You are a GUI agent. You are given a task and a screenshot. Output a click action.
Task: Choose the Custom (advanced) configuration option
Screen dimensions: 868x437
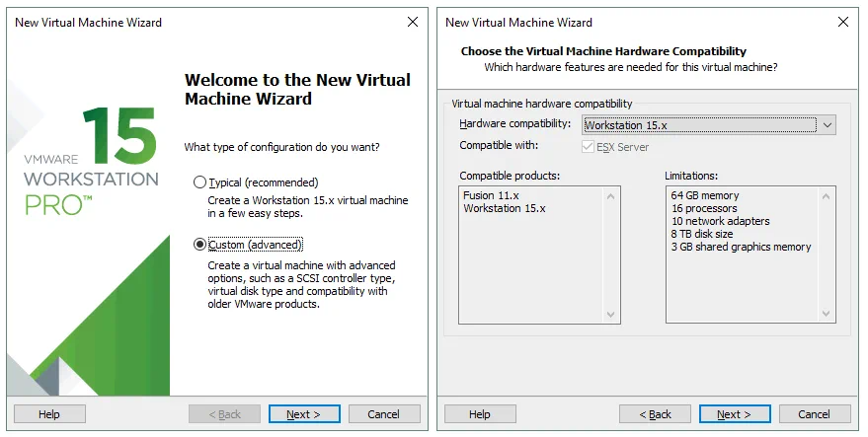(200, 245)
